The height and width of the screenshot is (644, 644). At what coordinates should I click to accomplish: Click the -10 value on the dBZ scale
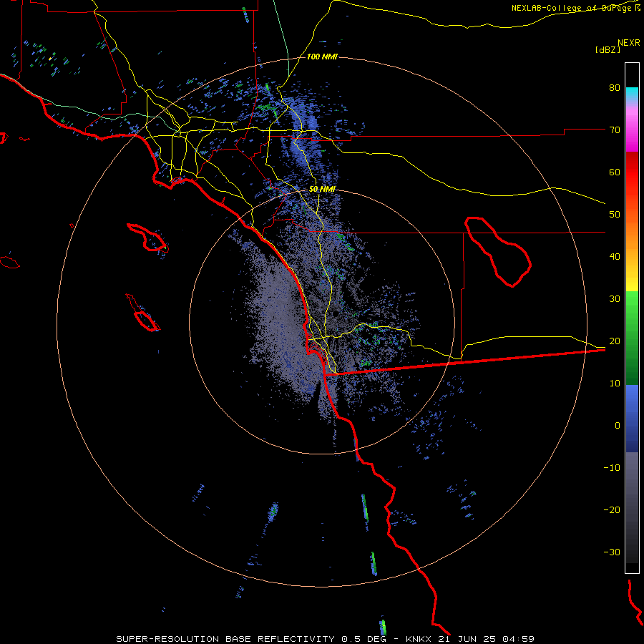(x=612, y=467)
